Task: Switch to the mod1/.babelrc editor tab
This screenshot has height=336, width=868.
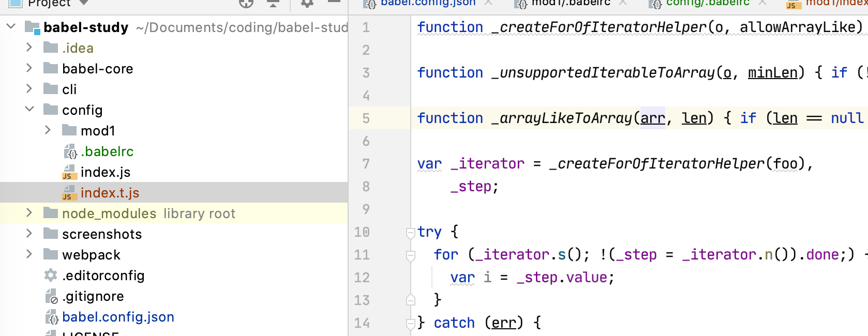Action: [571, 3]
